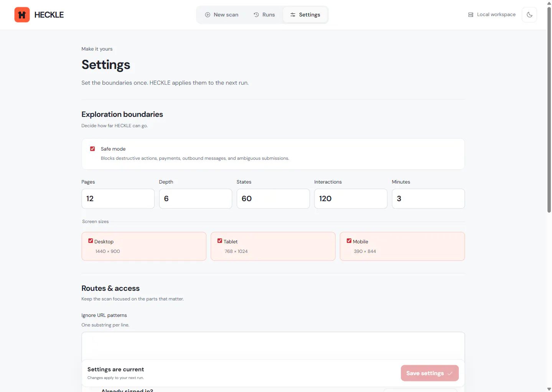Click the HECKLE brand name text
Image resolution: width=552 pixels, height=392 pixels.
49,15
